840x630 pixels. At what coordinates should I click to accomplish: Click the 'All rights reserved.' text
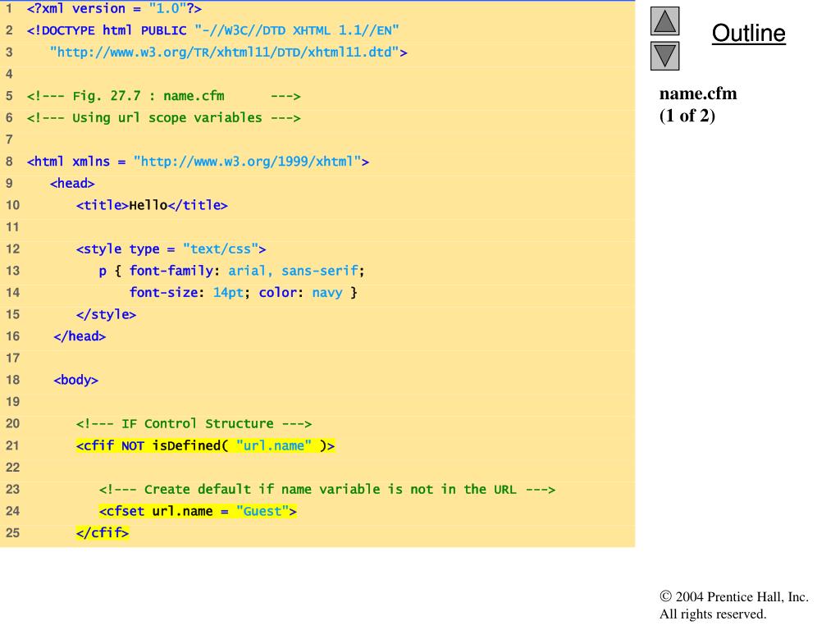tap(713, 614)
